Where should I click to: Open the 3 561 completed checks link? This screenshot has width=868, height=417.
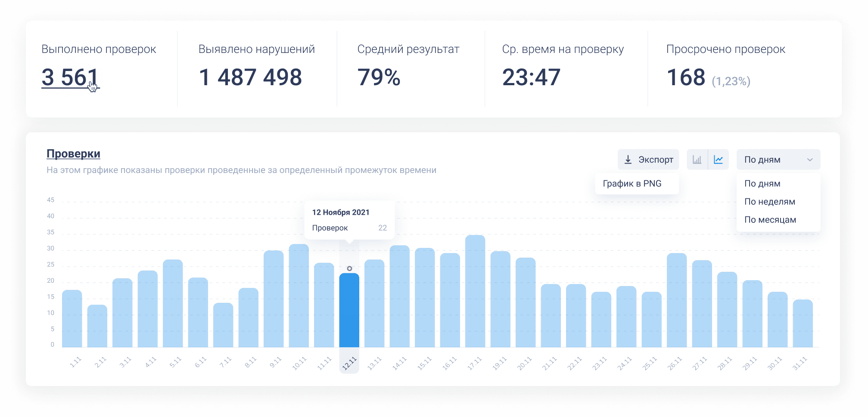click(x=70, y=78)
